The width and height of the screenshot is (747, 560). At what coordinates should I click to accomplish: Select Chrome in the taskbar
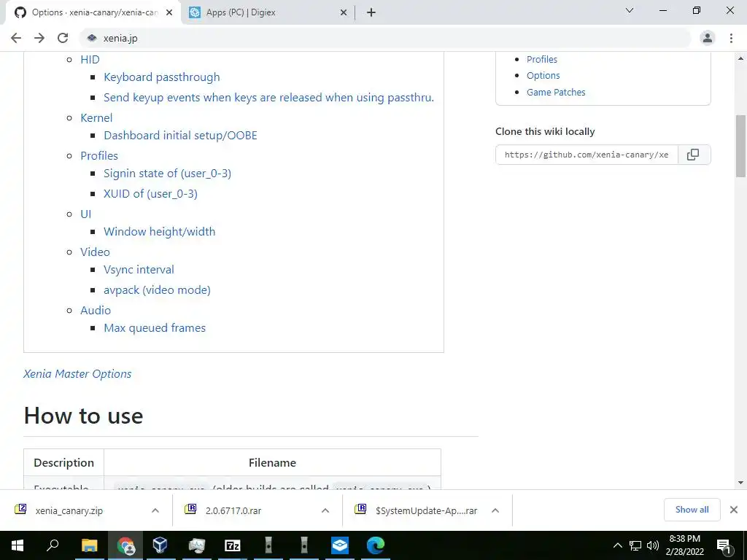pyautogui.click(x=125, y=545)
